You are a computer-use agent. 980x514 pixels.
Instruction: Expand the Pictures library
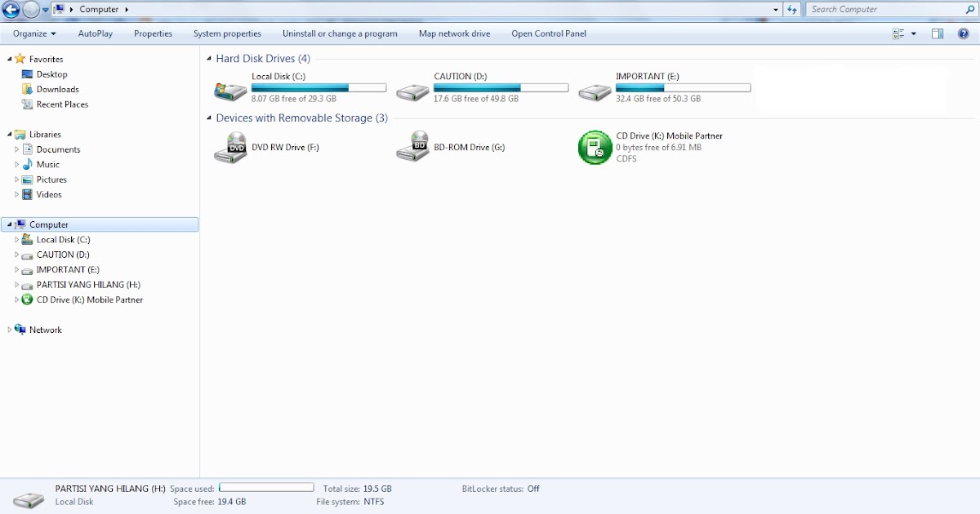[x=16, y=179]
